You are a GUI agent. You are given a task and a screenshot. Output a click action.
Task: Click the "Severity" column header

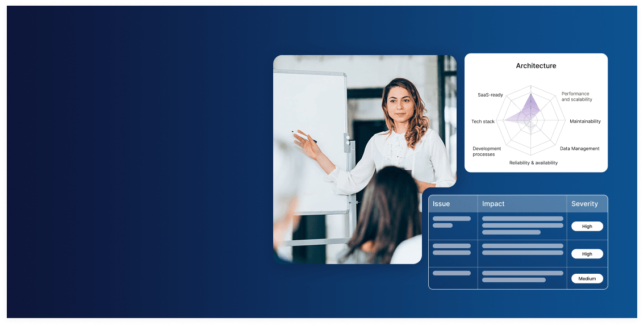click(x=584, y=204)
